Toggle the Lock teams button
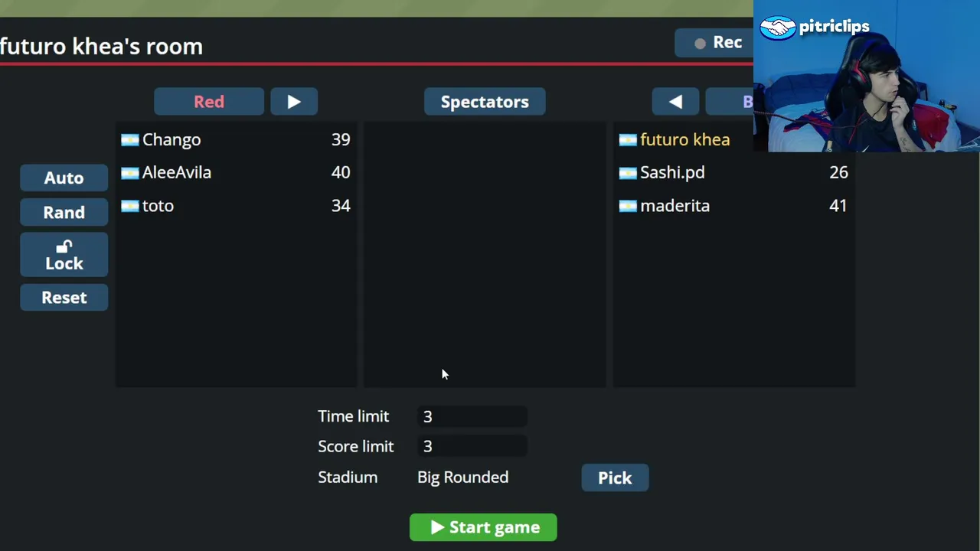Screen dimensions: 980x551 (64, 256)
